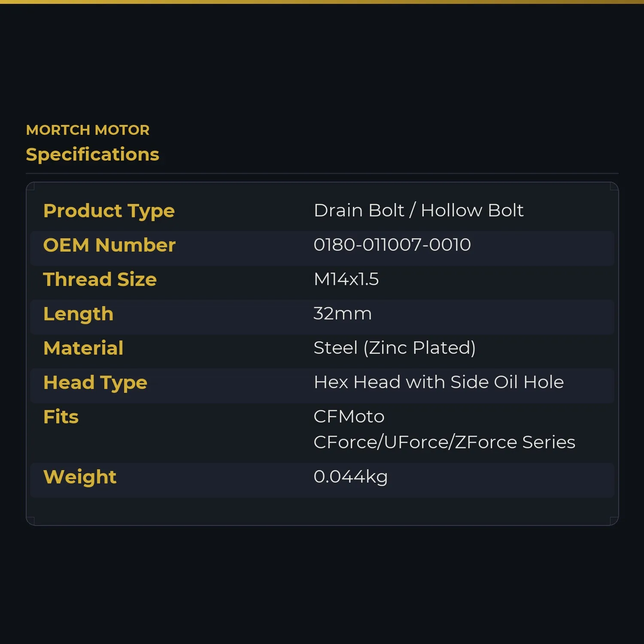Click the CForce/UForce/ZForce Series line

coord(444,442)
